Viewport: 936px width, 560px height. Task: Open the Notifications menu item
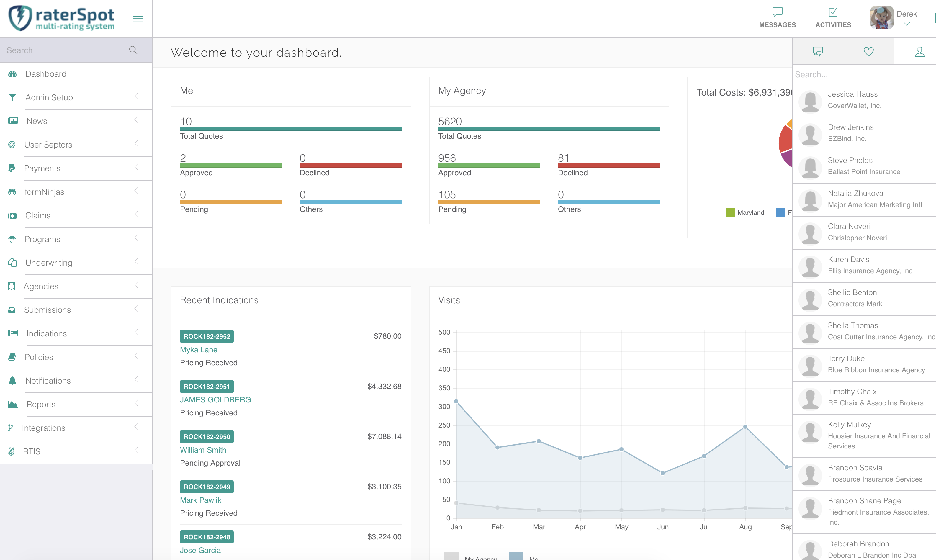click(x=76, y=381)
